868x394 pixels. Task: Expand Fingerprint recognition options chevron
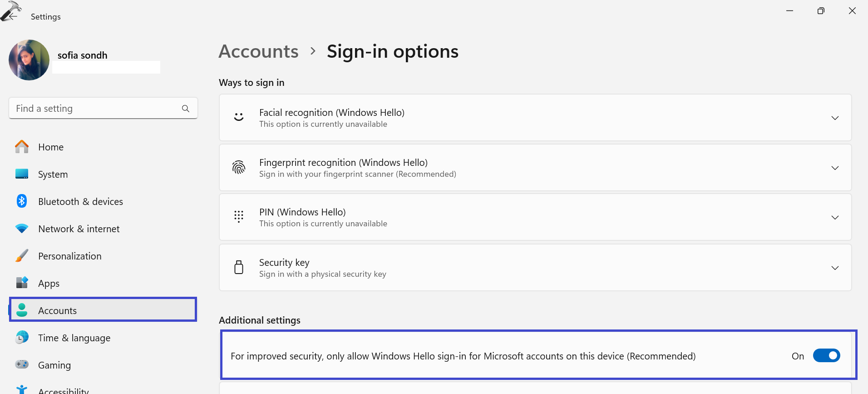(834, 168)
